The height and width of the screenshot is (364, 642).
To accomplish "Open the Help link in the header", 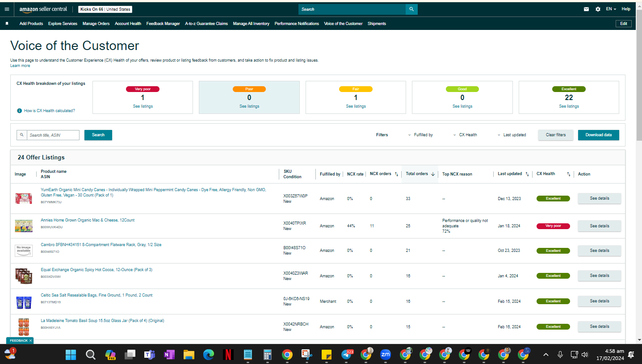I will (626, 9).
